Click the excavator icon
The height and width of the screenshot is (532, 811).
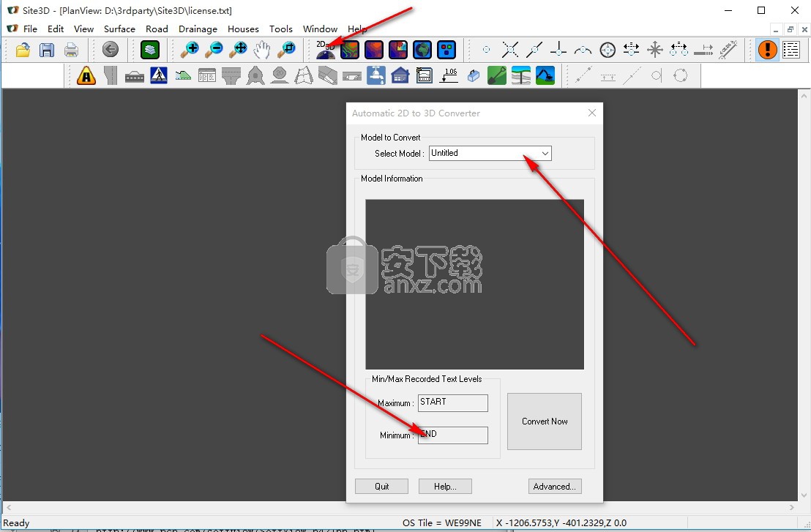tap(545, 76)
